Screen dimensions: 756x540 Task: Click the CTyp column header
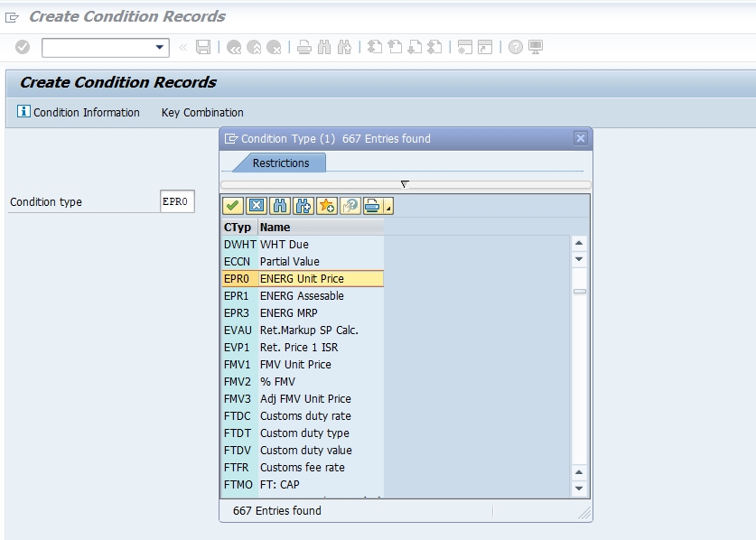click(x=239, y=227)
